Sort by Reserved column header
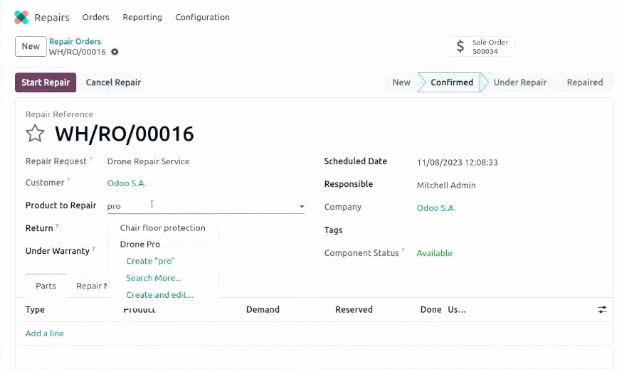 [x=354, y=310]
